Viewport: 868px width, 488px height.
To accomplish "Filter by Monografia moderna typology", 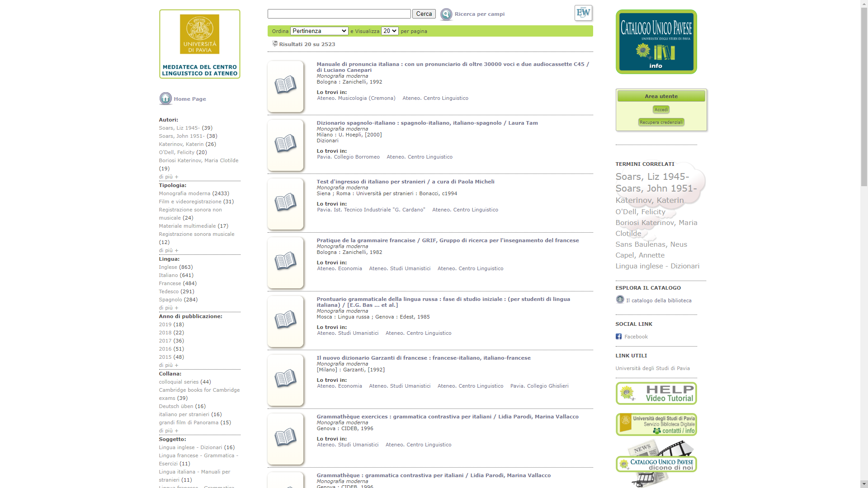I will pos(184,193).
